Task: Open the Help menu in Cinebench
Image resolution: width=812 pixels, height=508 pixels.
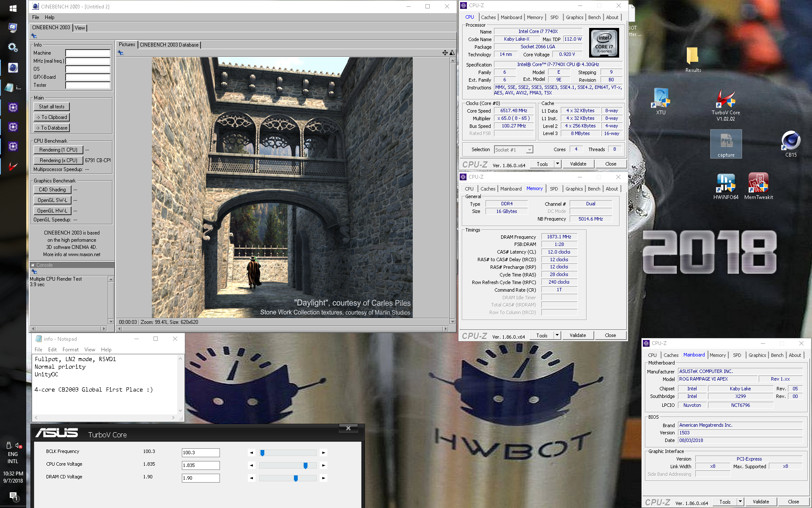Action: [49, 17]
